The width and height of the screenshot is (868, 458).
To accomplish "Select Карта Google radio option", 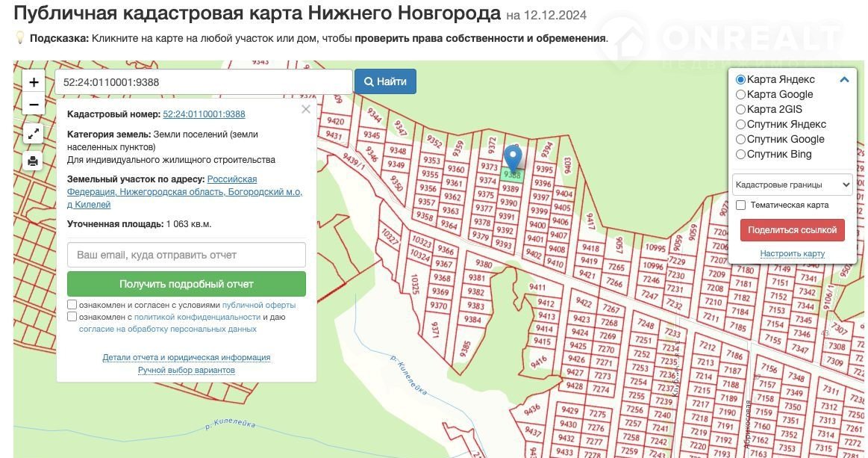I will tap(741, 95).
